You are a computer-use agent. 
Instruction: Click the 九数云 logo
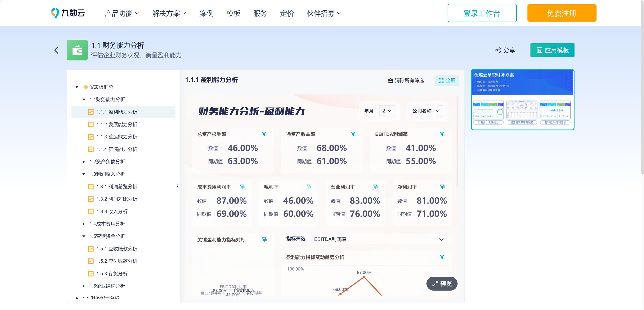coord(68,13)
